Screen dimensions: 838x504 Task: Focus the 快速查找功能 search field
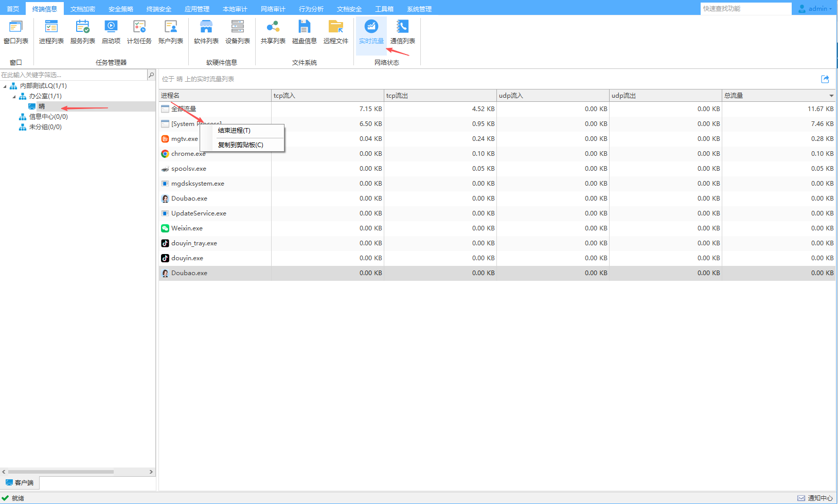tap(745, 9)
